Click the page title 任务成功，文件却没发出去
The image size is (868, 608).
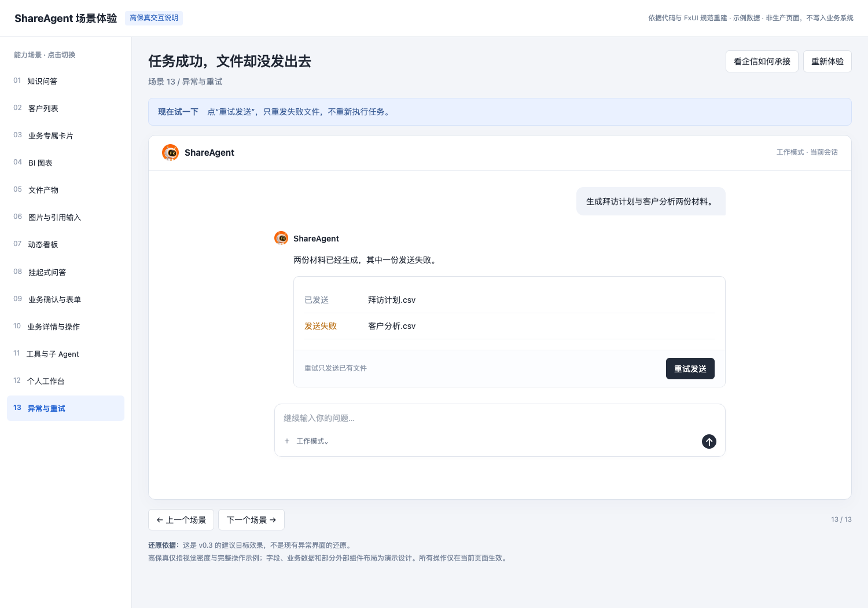[230, 61]
